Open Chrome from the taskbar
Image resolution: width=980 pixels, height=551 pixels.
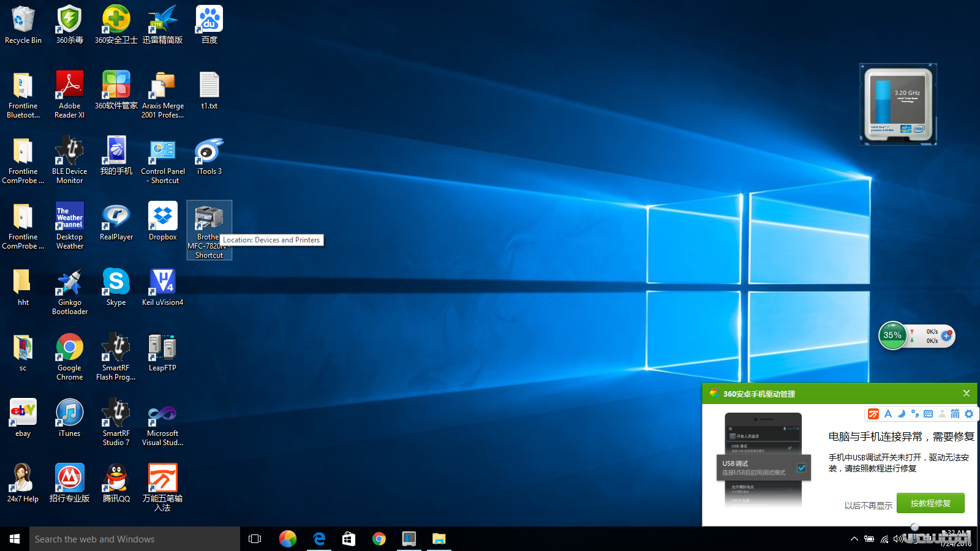click(x=379, y=539)
